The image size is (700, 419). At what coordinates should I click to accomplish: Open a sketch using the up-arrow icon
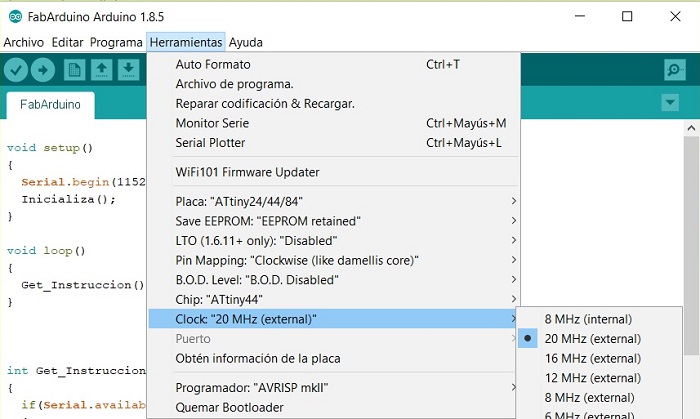coord(101,70)
